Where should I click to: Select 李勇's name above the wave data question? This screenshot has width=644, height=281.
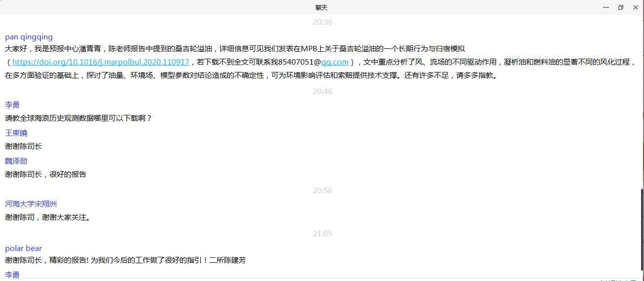pyautogui.click(x=12, y=105)
